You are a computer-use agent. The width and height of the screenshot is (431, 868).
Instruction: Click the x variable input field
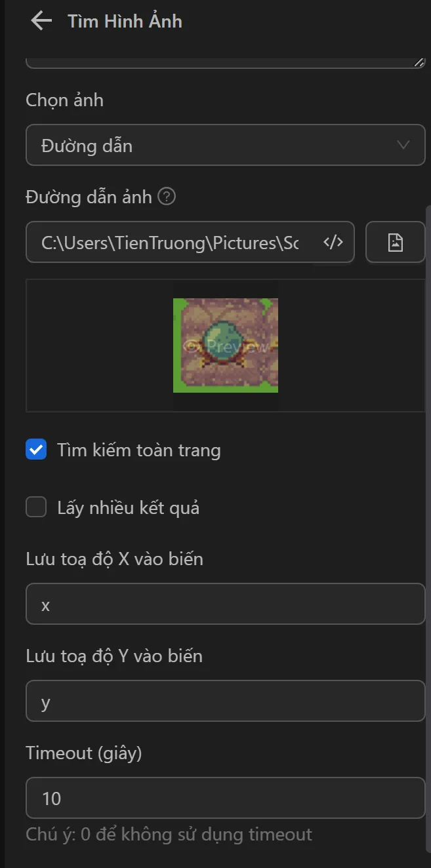(226, 604)
